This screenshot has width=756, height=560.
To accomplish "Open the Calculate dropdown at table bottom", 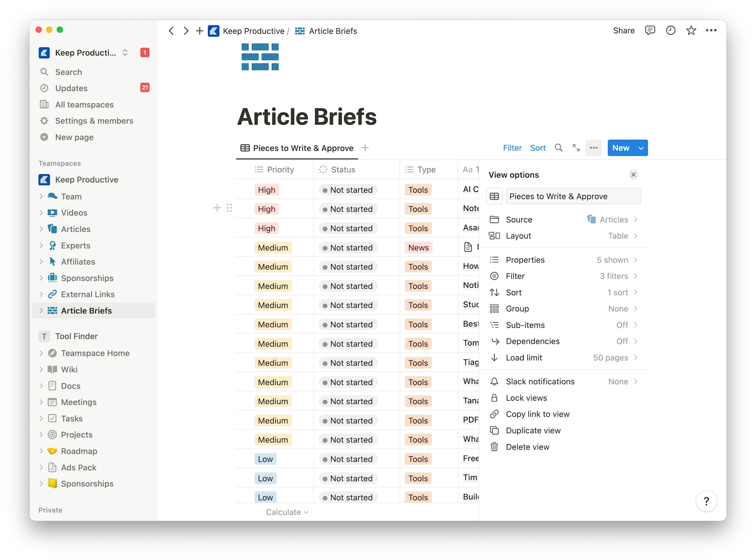I will coord(287,512).
